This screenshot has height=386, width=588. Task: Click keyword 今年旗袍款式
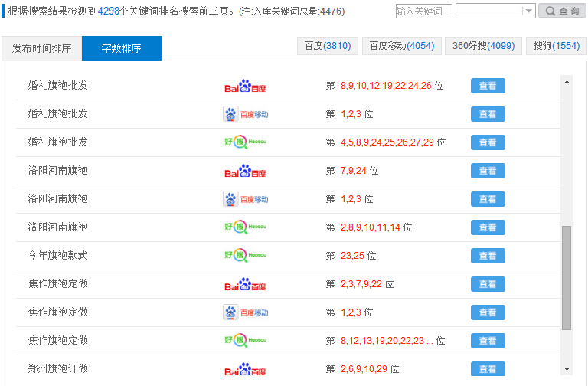tap(57, 256)
